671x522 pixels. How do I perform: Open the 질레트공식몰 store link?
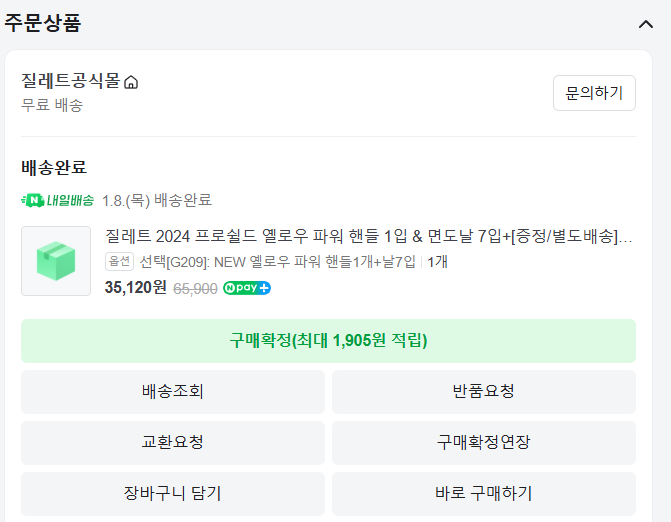tap(70, 81)
